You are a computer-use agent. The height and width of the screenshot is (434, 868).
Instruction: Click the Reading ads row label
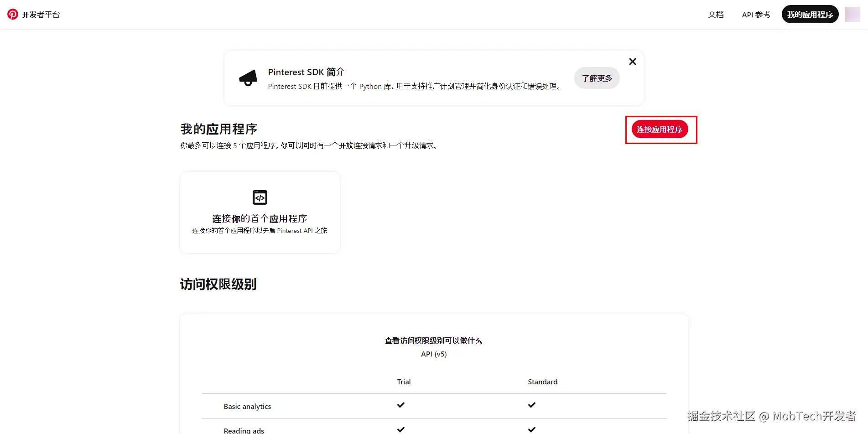(x=244, y=430)
